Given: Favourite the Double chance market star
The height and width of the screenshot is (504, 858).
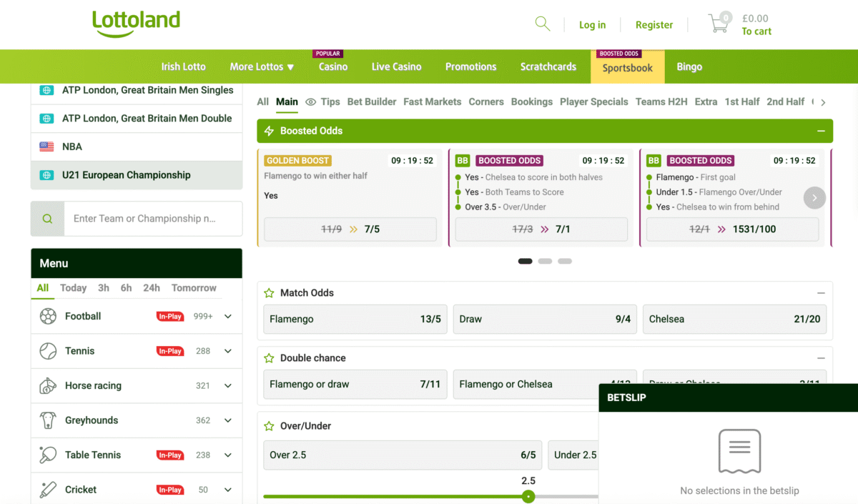Looking at the screenshot, I should click(269, 358).
